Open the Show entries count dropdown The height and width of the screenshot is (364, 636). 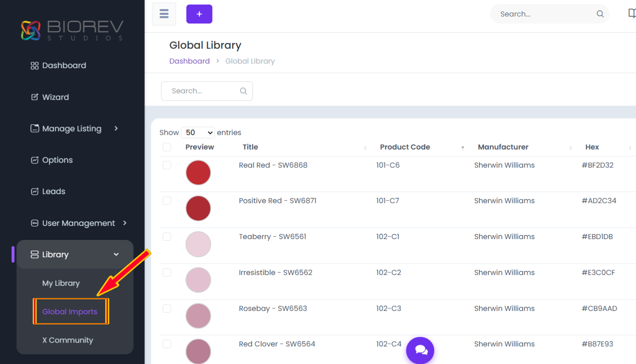[x=198, y=133]
